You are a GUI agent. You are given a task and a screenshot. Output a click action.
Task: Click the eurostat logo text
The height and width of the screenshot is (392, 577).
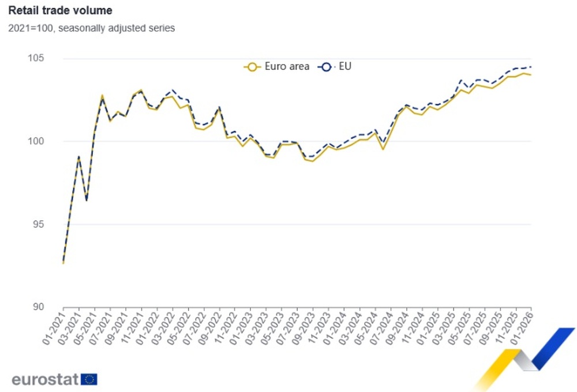tap(45, 379)
